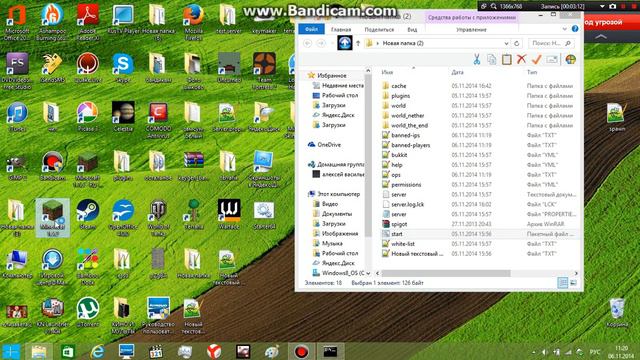Open the Bandicam recording bar dropdown arrow
This screenshot has height=360, width=640.
coord(602,6)
